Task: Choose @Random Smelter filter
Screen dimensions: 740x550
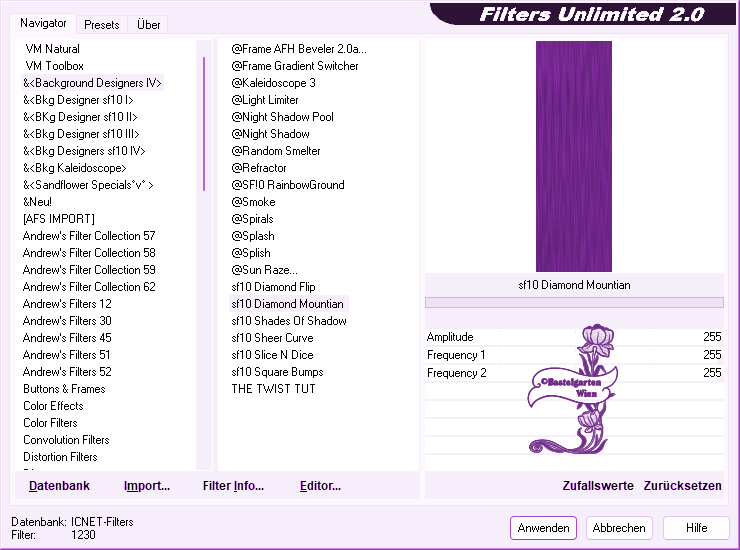Action: [x=276, y=151]
